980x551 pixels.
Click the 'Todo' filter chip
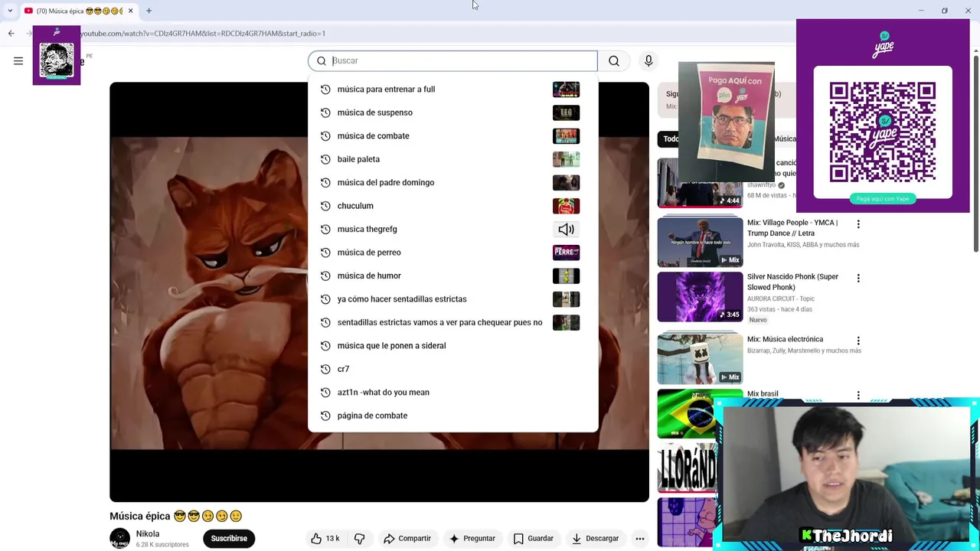click(x=669, y=139)
